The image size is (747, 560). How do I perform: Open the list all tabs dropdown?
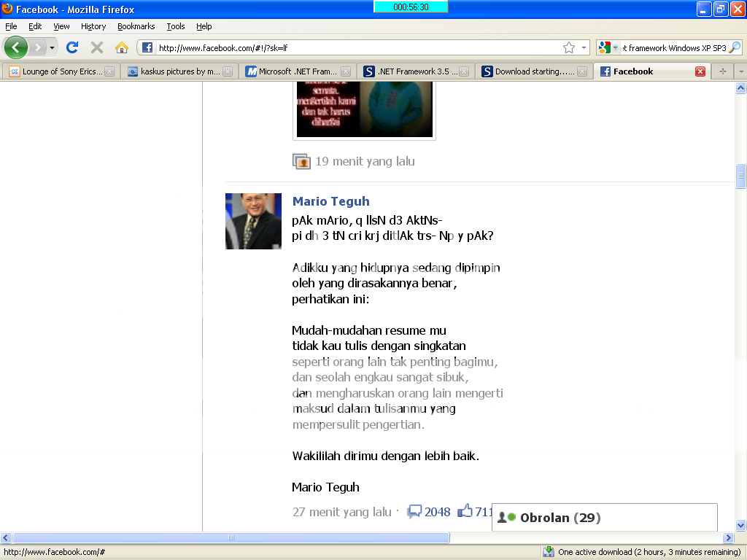click(740, 71)
